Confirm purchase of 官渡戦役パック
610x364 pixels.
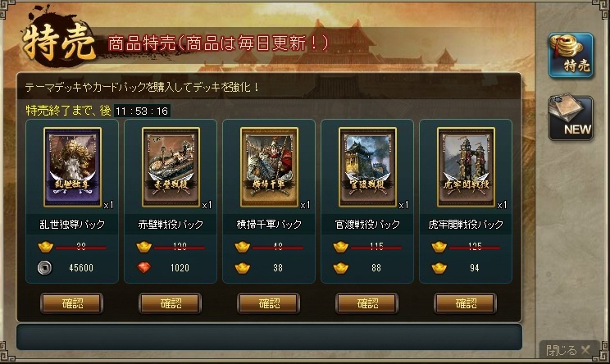click(x=367, y=303)
